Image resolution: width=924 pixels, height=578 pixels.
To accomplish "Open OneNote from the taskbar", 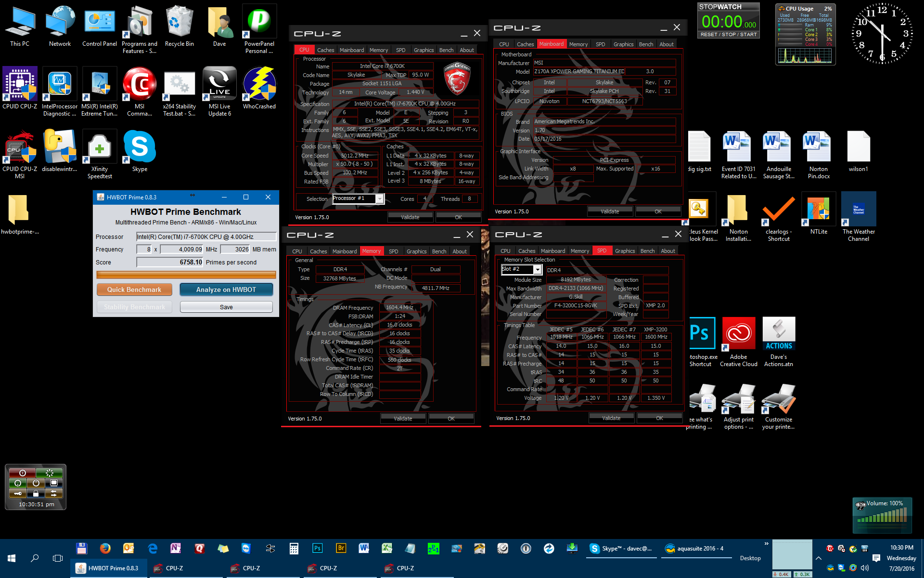I will point(176,548).
